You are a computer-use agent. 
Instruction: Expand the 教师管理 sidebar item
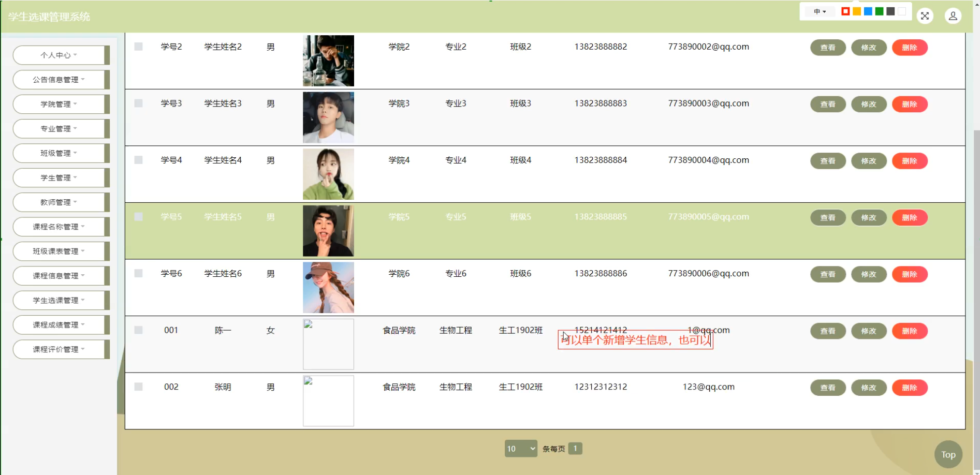click(x=61, y=202)
